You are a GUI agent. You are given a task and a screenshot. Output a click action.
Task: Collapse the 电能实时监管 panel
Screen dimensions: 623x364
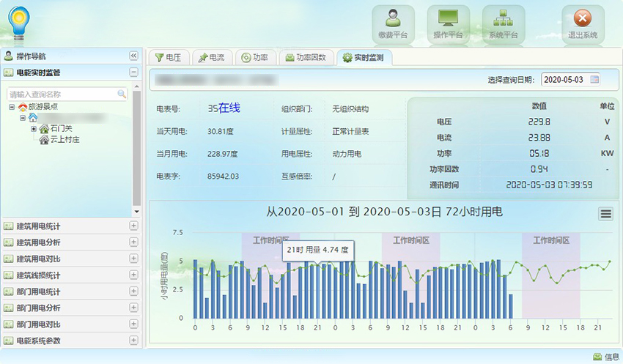pyautogui.click(x=133, y=73)
